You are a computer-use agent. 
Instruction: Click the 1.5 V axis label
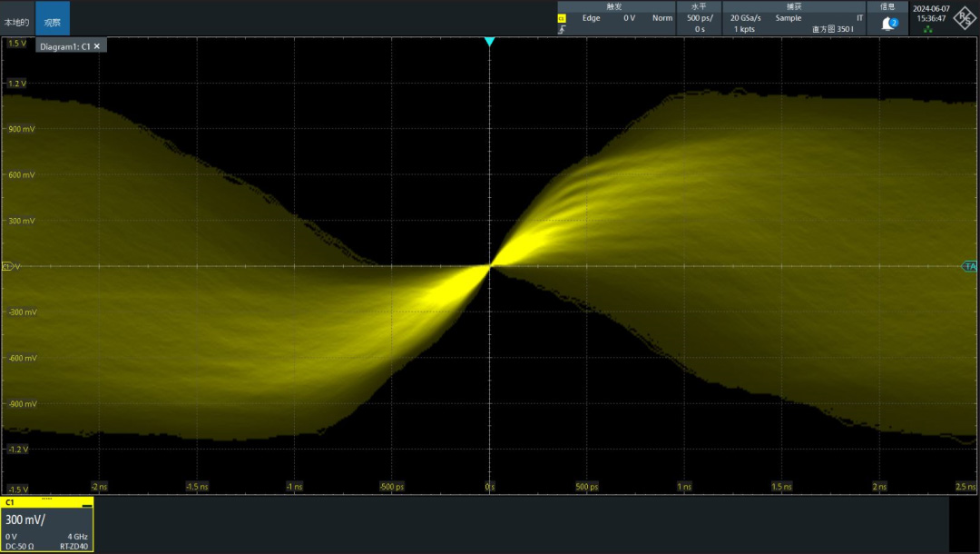tap(17, 44)
